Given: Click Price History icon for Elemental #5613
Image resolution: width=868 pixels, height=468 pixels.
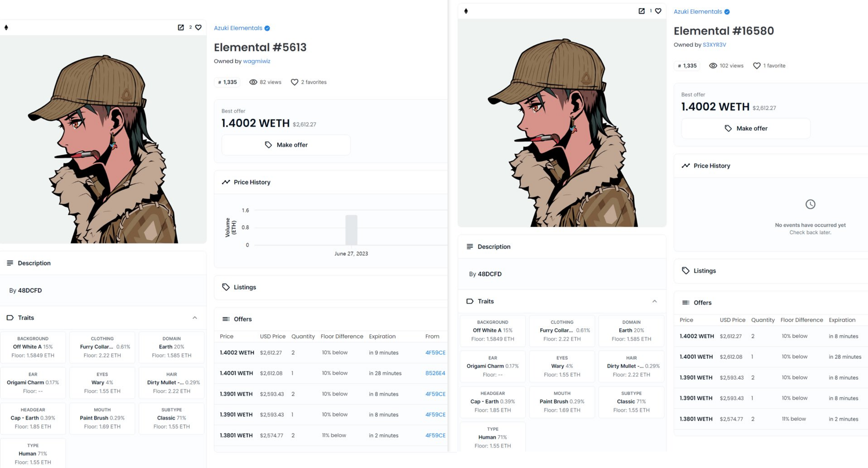Looking at the screenshot, I should click(226, 182).
